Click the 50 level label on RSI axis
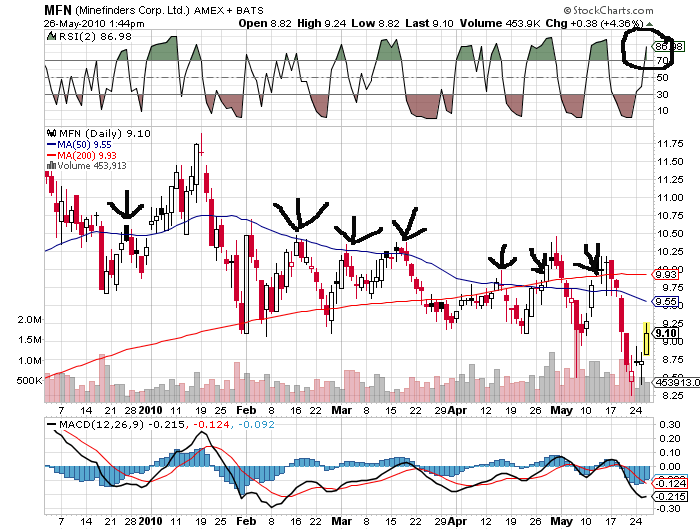The image size is (700, 530). 663,77
